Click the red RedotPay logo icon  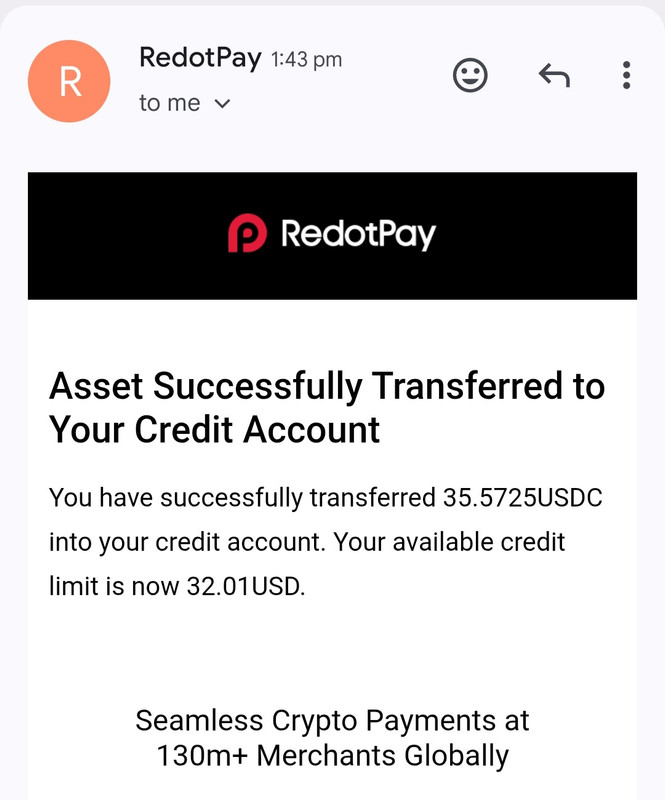pyautogui.click(x=247, y=233)
